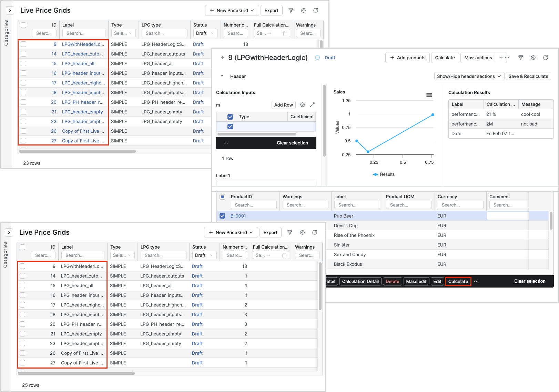Image resolution: width=559 pixels, height=392 pixels.
Task: Click horizontal scrollbar under Type and Coefficient
Action: pyautogui.click(x=257, y=134)
